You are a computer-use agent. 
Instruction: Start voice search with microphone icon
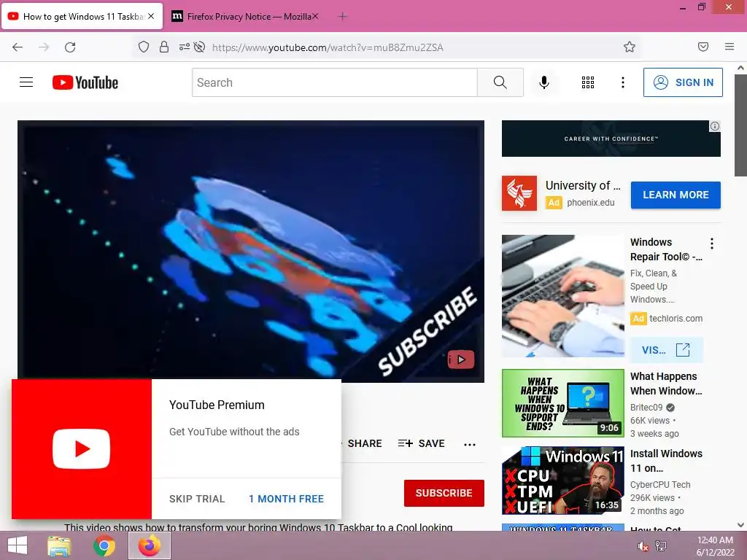click(544, 82)
